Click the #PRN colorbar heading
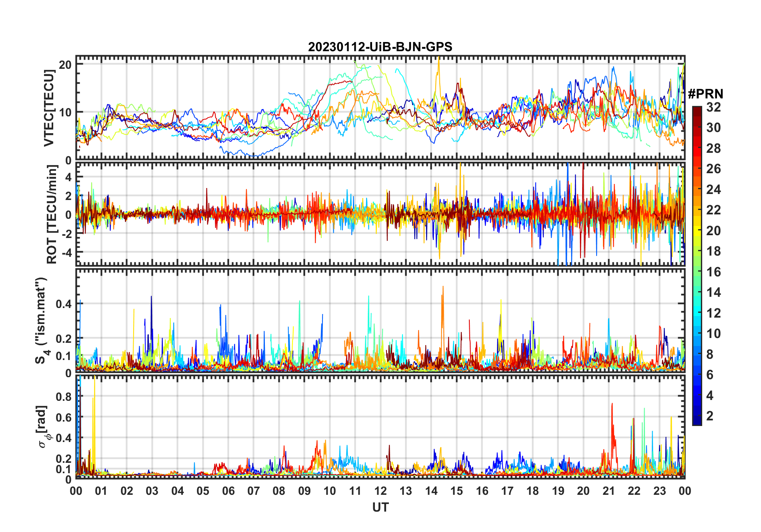Image resolution: width=761 pixels, height=532 pixels. click(x=705, y=94)
